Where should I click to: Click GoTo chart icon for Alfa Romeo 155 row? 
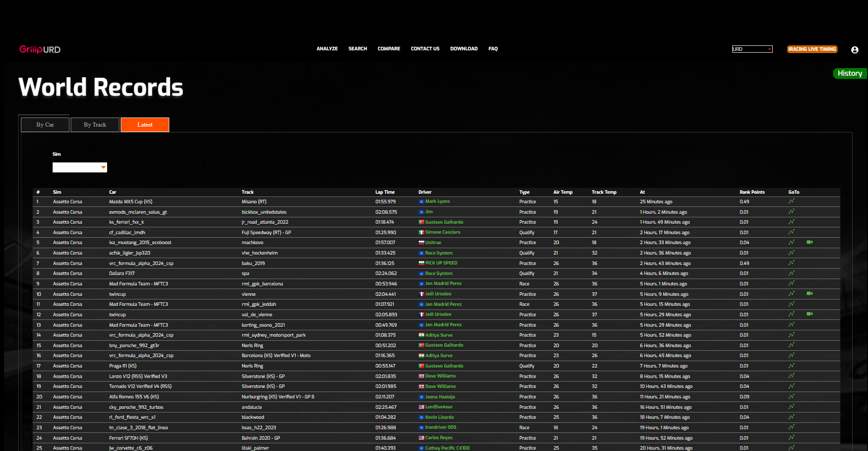tap(791, 396)
